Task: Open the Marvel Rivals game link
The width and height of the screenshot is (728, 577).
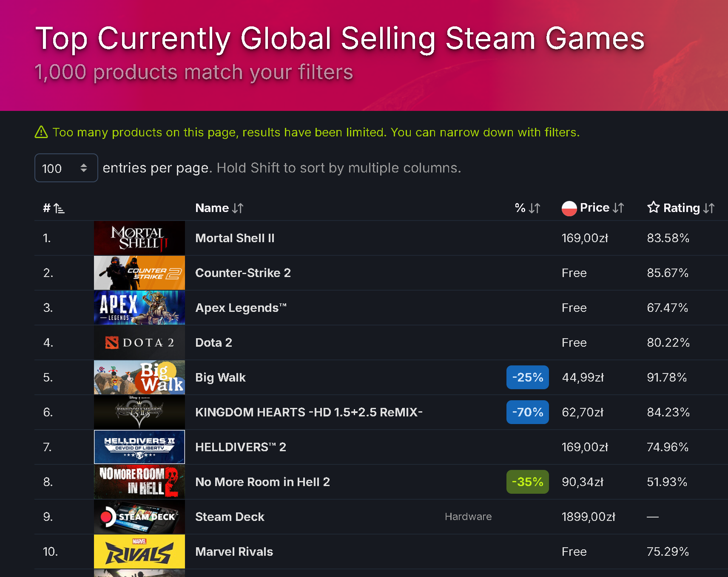Action: pos(234,552)
